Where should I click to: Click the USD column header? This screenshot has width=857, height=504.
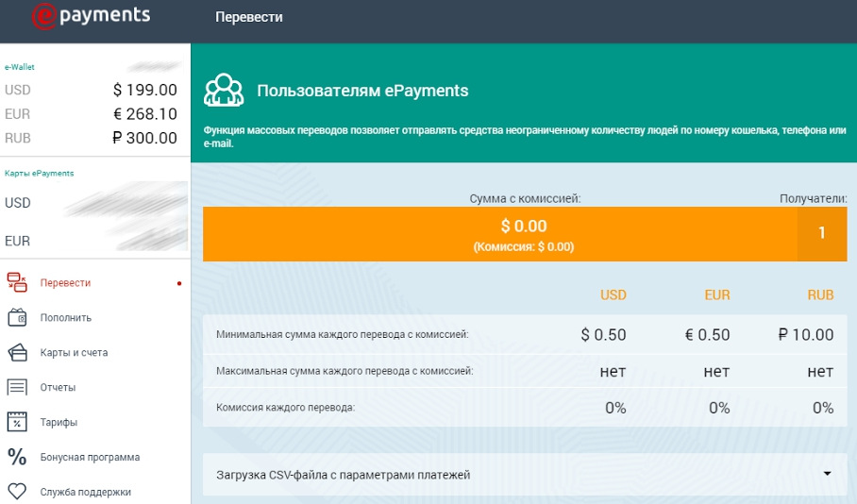(613, 295)
